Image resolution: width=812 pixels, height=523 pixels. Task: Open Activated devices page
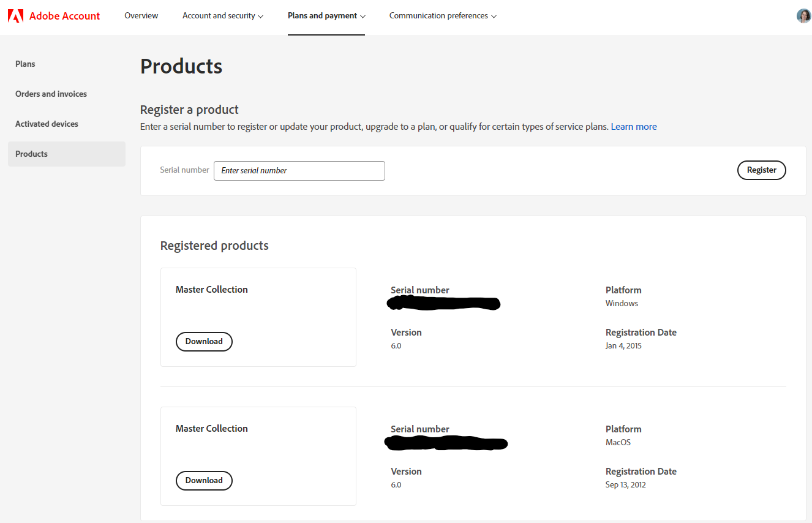67,124
